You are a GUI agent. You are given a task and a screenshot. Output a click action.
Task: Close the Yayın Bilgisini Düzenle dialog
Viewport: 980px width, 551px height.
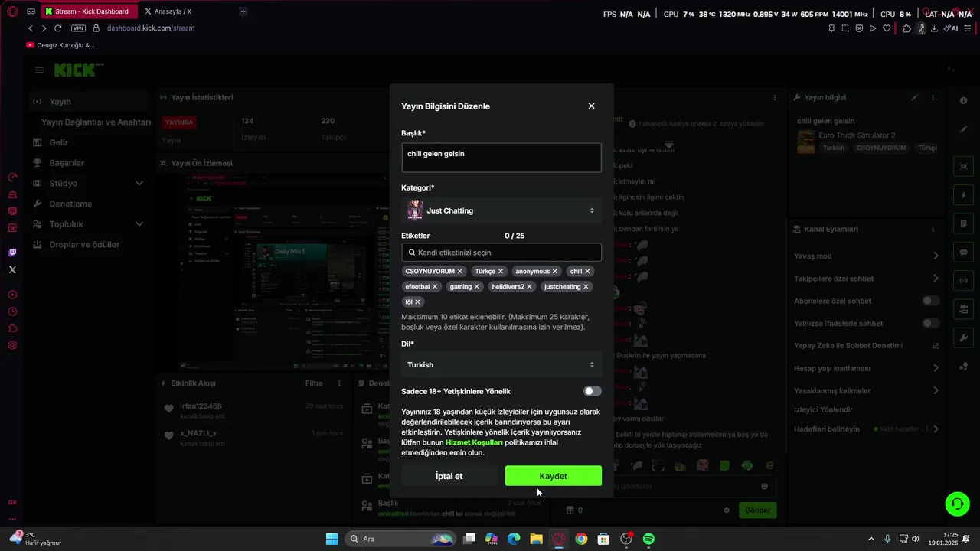[591, 106]
